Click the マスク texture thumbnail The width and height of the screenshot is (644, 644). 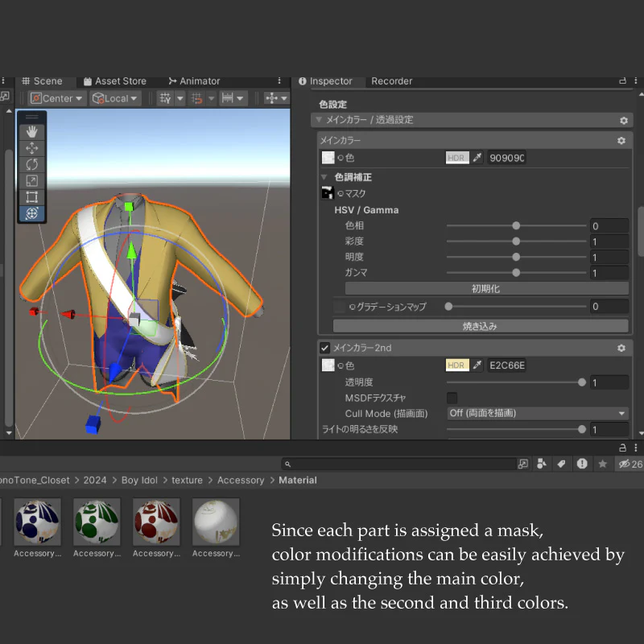pyautogui.click(x=328, y=192)
